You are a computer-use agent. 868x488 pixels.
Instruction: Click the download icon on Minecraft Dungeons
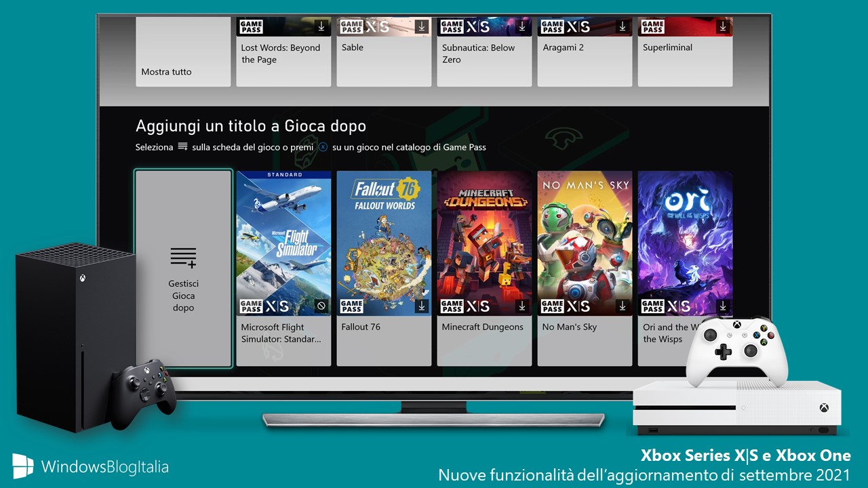(x=522, y=306)
